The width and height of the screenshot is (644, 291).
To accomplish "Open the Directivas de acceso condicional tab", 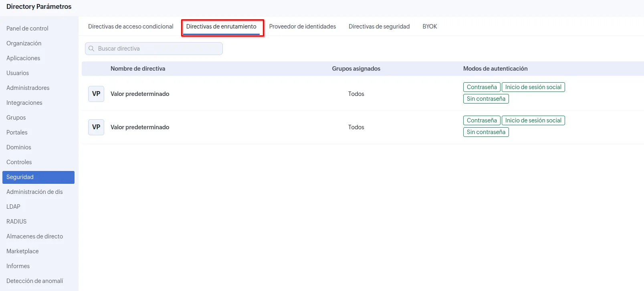I will pyautogui.click(x=131, y=26).
